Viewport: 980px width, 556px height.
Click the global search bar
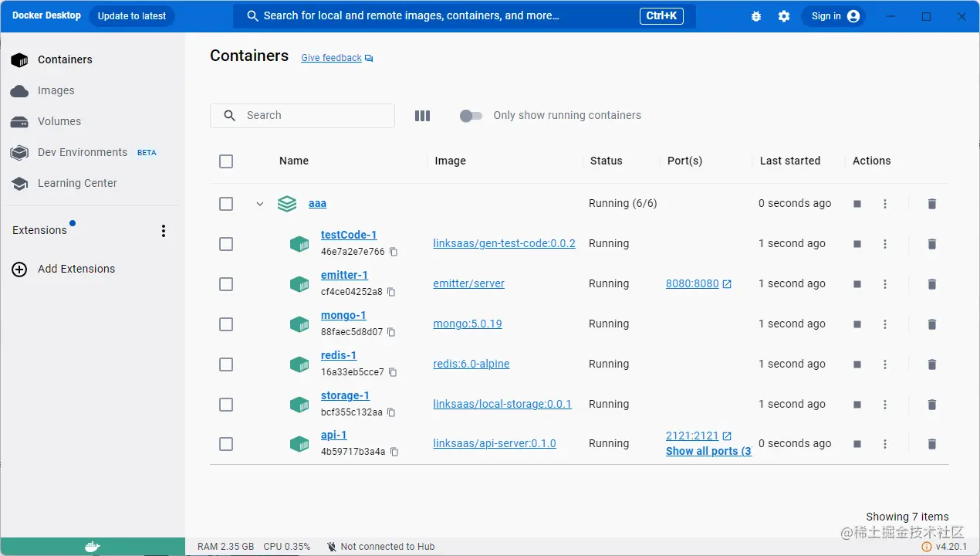tap(465, 16)
